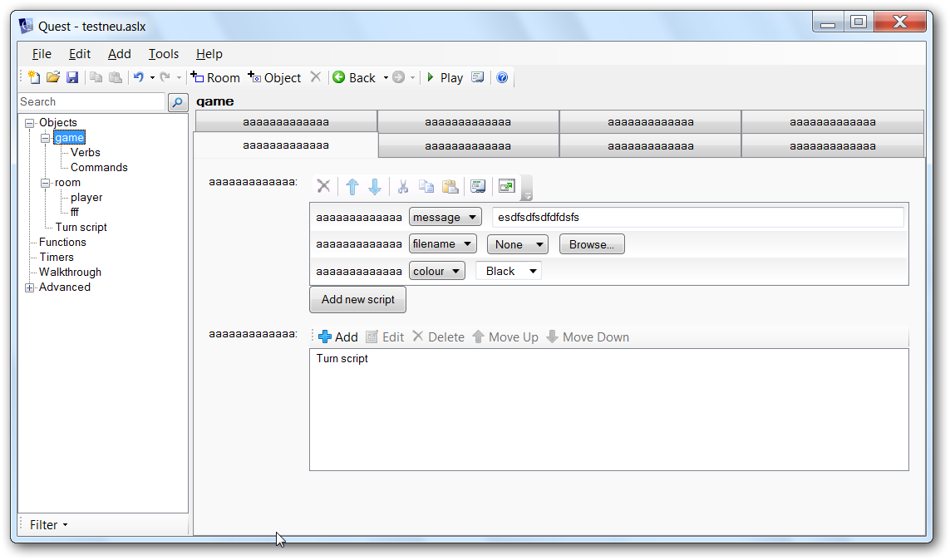This screenshot has height=560, width=950.
Task: Undo the last change
Action: click(139, 76)
